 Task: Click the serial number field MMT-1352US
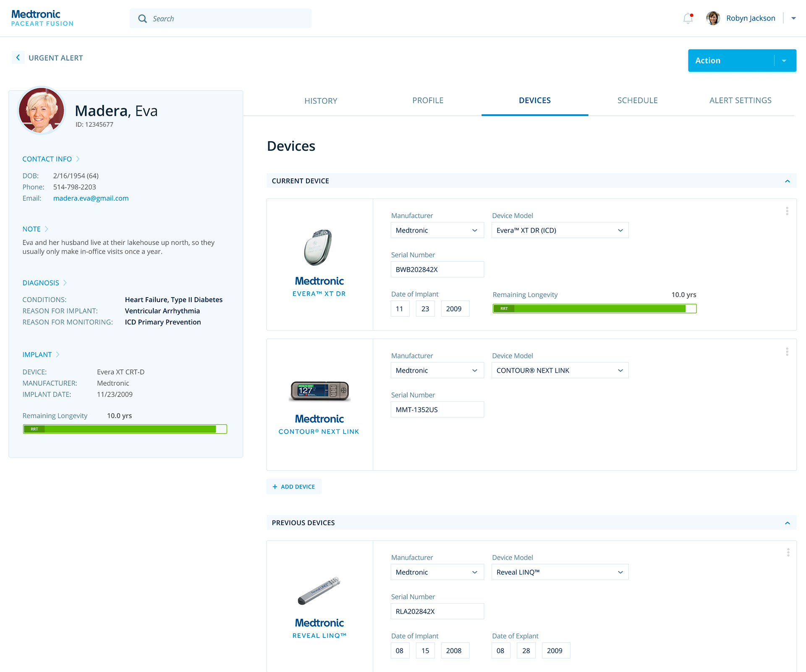pos(437,410)
